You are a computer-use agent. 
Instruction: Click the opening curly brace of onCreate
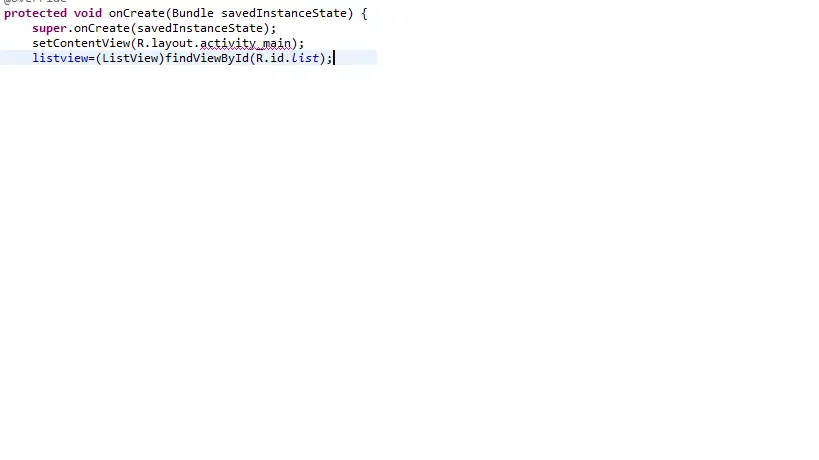(364, 13)
